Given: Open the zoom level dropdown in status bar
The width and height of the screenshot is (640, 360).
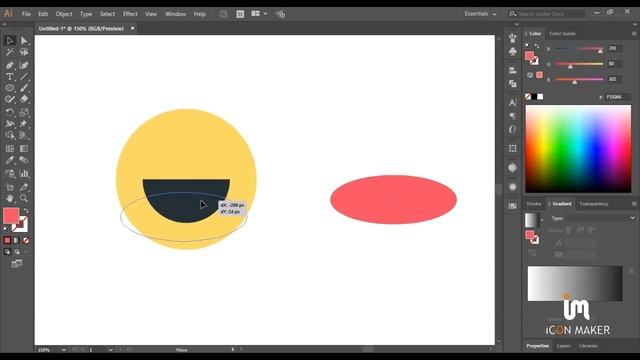Looking at the screenshot, I should tap(64, 350).
